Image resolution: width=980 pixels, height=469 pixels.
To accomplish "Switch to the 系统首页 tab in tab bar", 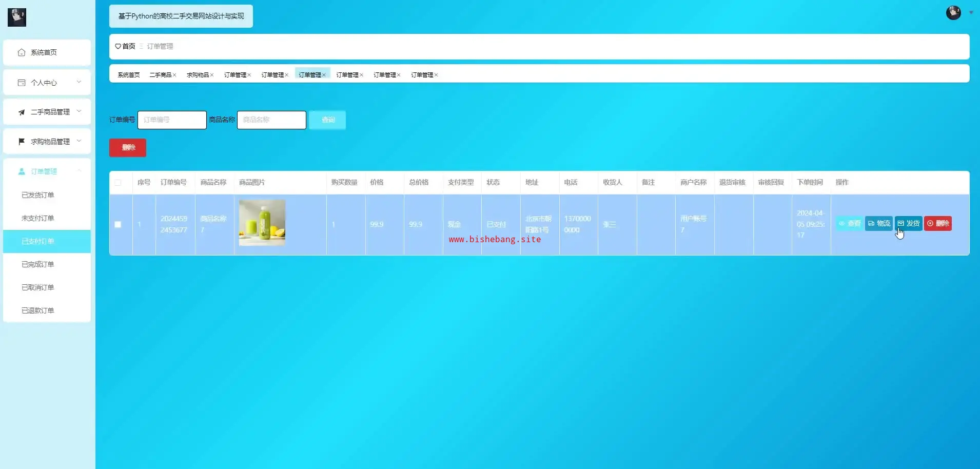I will pyautogui.click(x=128, y=75).
